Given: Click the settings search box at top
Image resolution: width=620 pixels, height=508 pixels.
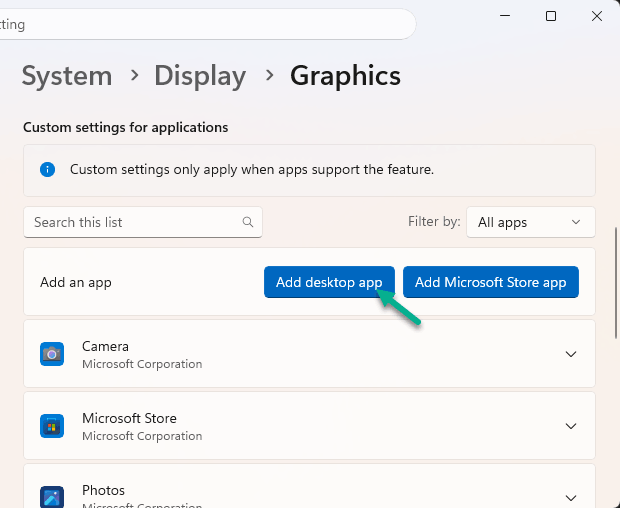Looking at the screenshot, I should (x=206, y=24).
